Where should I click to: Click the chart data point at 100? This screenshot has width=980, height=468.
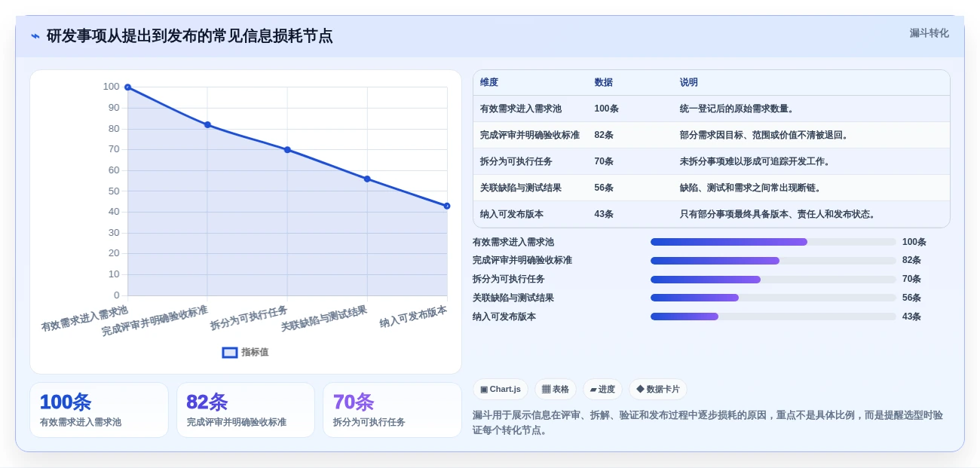(x=128, y=87)
